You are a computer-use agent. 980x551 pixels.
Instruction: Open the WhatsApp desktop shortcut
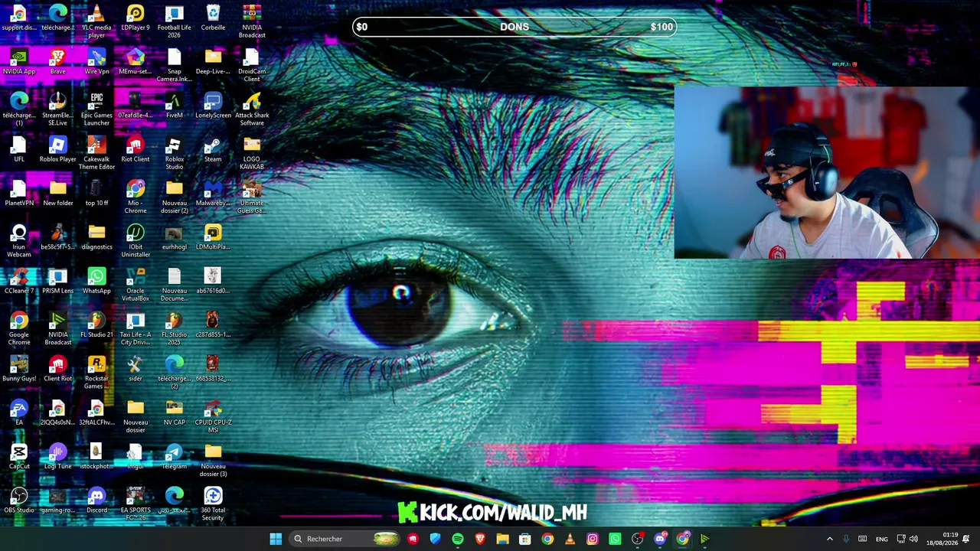[96, 281]
